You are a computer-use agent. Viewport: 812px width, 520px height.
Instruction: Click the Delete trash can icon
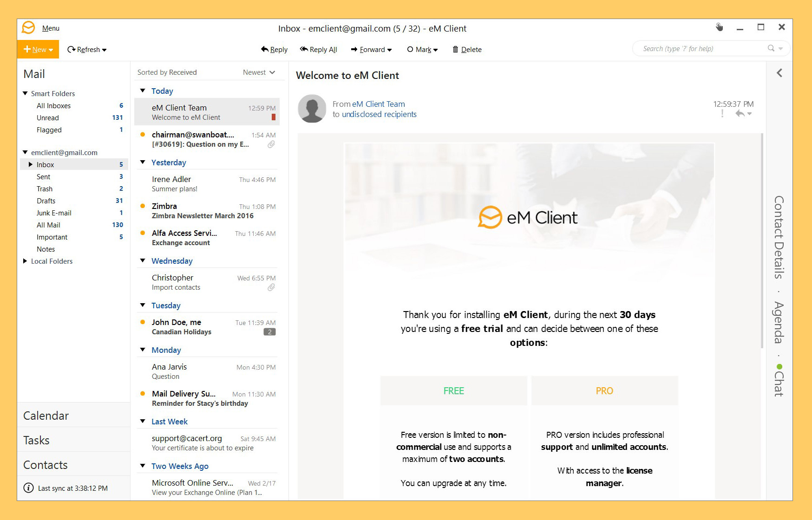(x=455, y=49)
